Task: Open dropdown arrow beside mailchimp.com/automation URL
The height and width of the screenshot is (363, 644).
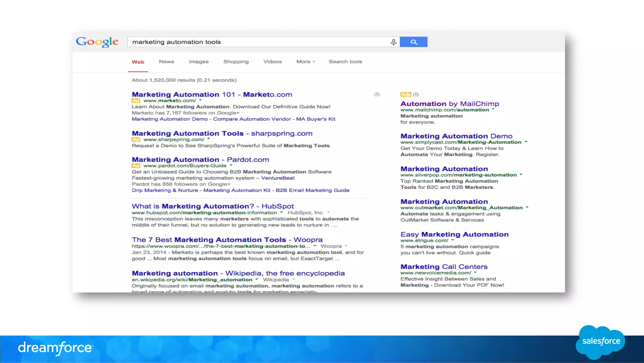Action: (493, 110)
